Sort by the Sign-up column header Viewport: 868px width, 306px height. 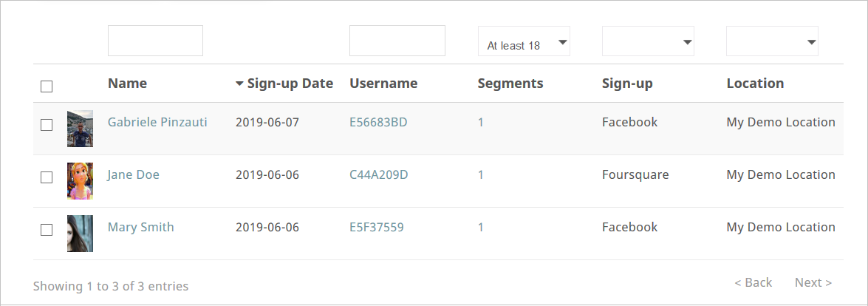(627, 84)
